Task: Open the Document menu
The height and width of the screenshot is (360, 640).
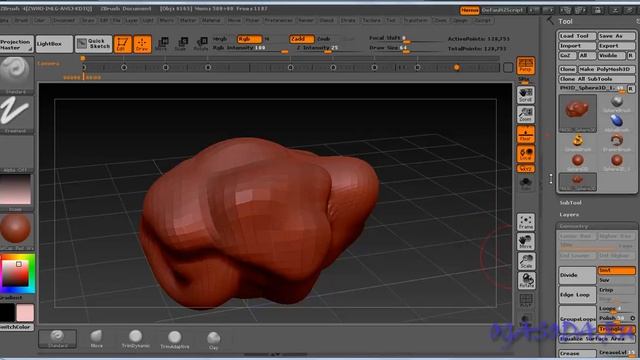Action: 64,20
